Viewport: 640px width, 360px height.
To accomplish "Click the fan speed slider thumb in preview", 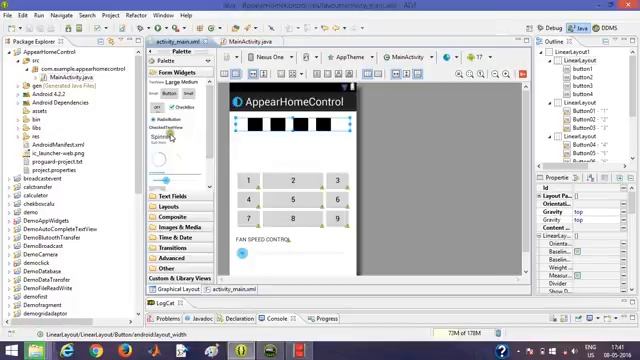I will pyautogui.click(x=242, y=253).
